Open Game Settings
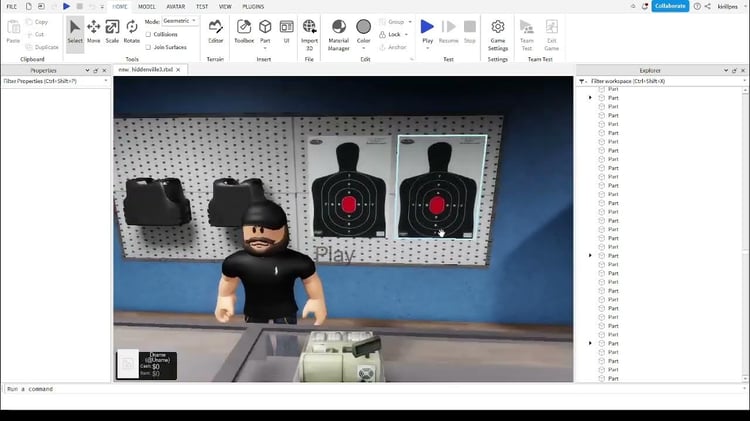This screenshot has width=750, height=421. coord(498,35)
